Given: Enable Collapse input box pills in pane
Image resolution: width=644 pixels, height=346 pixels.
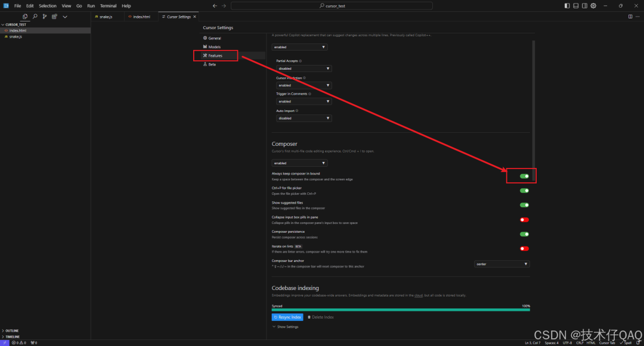Looking at the screenshot, I should [x=525, y=220].
